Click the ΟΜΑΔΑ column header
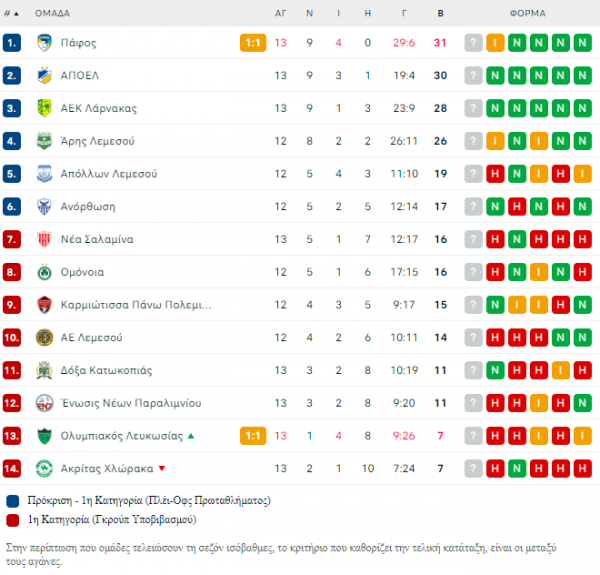 click(52, 13)
